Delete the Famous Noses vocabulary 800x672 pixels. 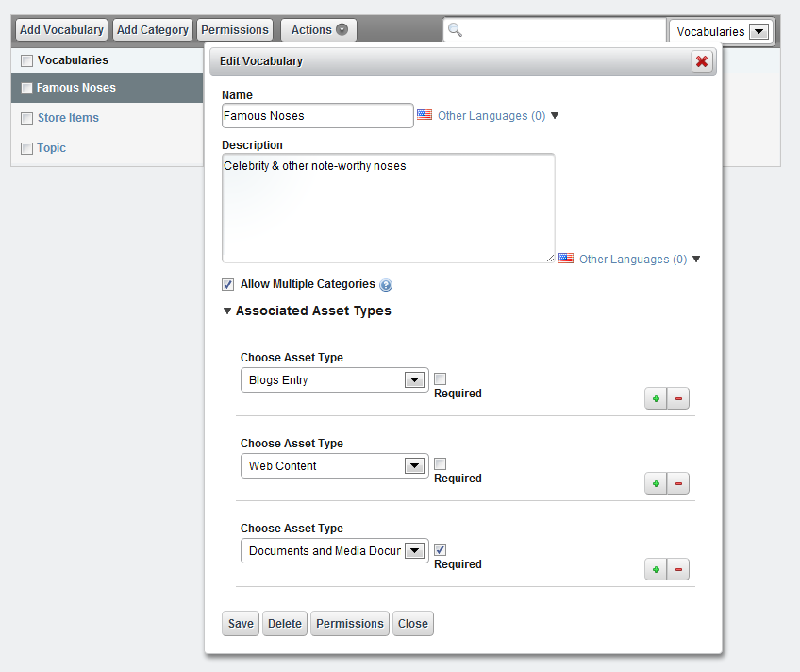coord(285,624)
